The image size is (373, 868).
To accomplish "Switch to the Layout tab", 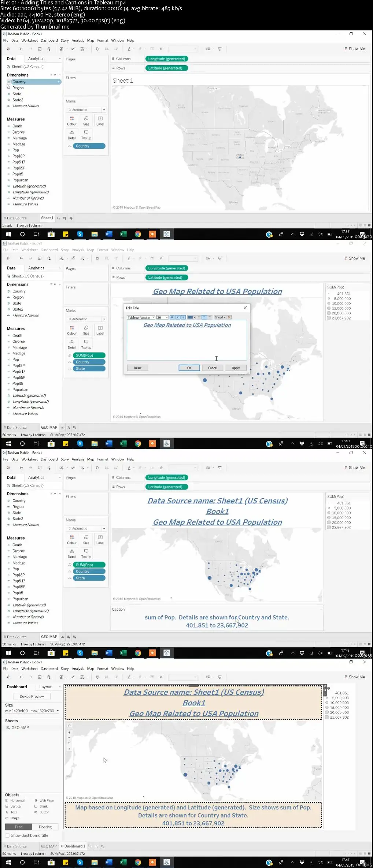I will (x=45, y=687).
